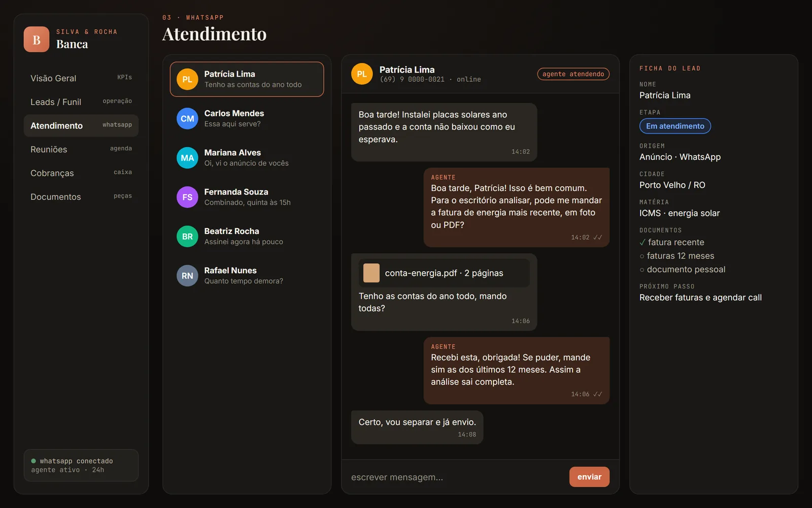
Task: Click the first message 'Boa tarde! Instalei placas solares'
Action: coord(444,132)
